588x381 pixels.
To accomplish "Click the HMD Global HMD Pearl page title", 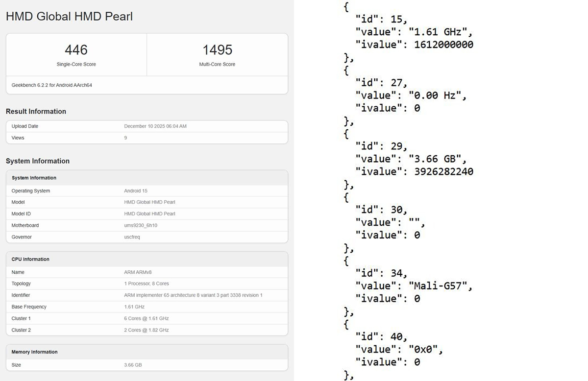I will (69, 16).
